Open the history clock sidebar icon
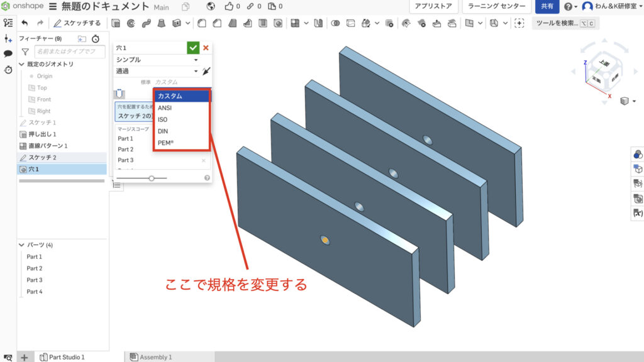Image resolution: width=644 pixels, height=362 pixels. [x=8, y=70]
